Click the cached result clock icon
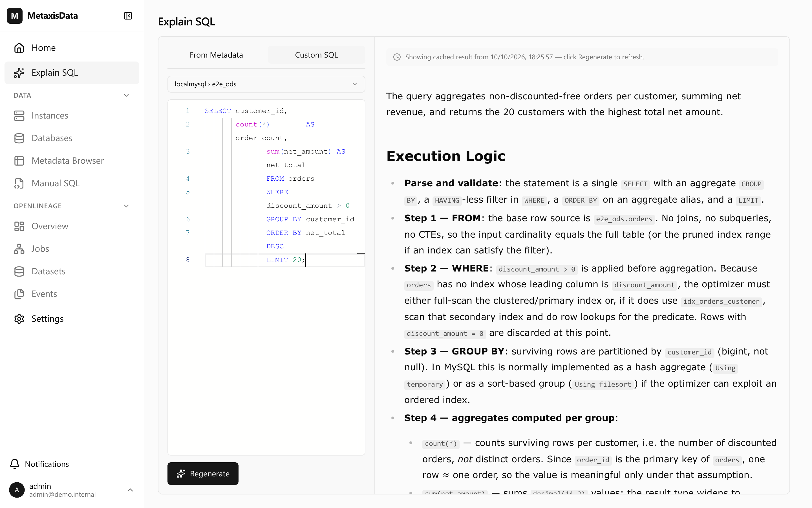This screenshot has width=812, height=508. coord(397,57)
